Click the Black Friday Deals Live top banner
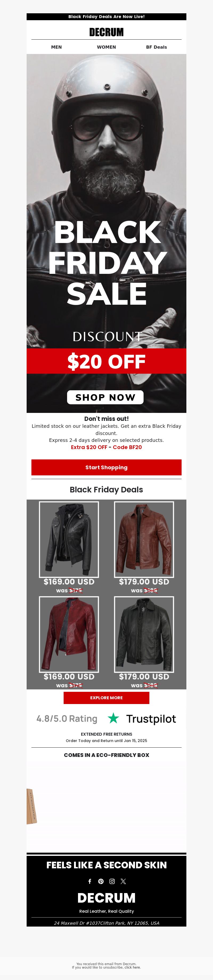This screenshot has height=980, width=213. 106,17
